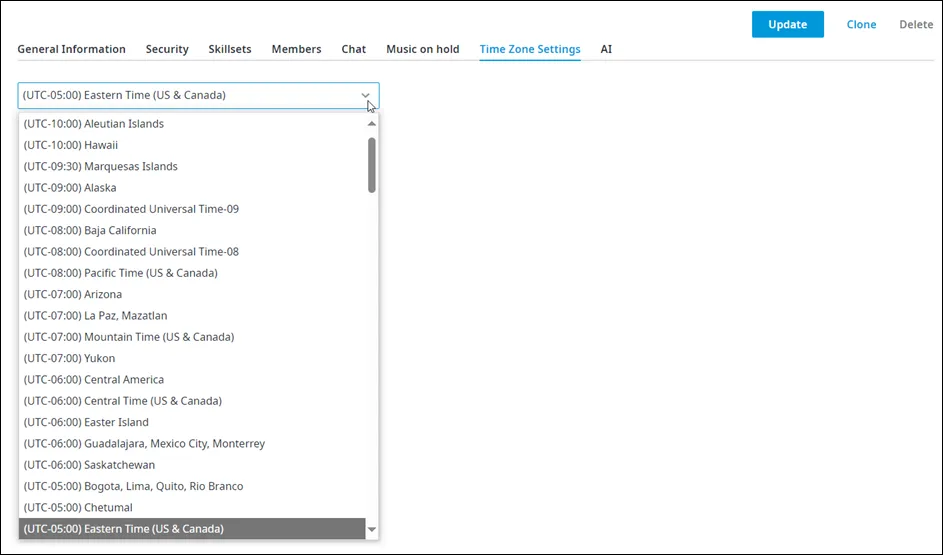943x555 pixels.
Task: Click the Eastern Time combo box field
Action: tap(198, 96)
